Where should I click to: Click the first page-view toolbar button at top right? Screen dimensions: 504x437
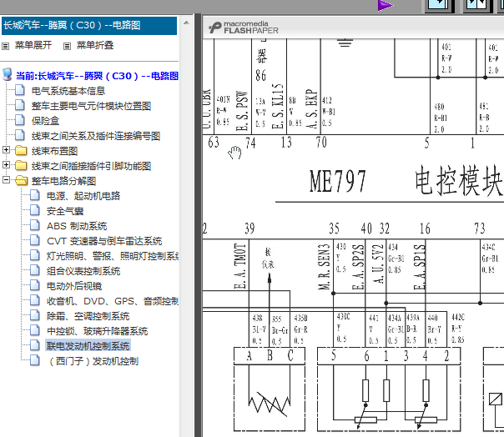pyautogui.click(x=439, y=5)
